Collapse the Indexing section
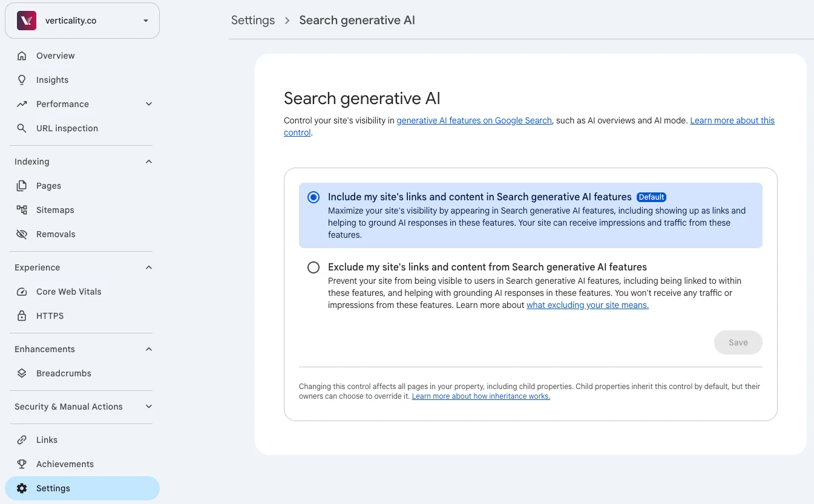 pos(149,162)
